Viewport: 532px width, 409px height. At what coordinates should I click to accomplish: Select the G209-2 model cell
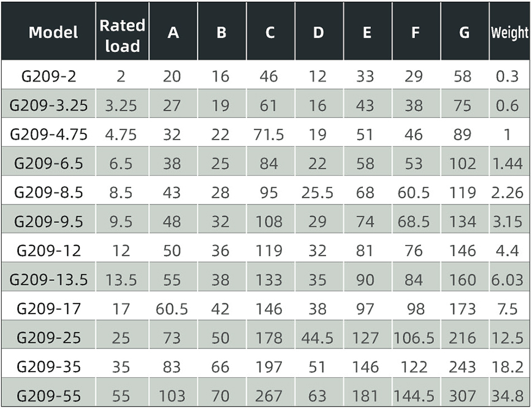tap(48, 76)
